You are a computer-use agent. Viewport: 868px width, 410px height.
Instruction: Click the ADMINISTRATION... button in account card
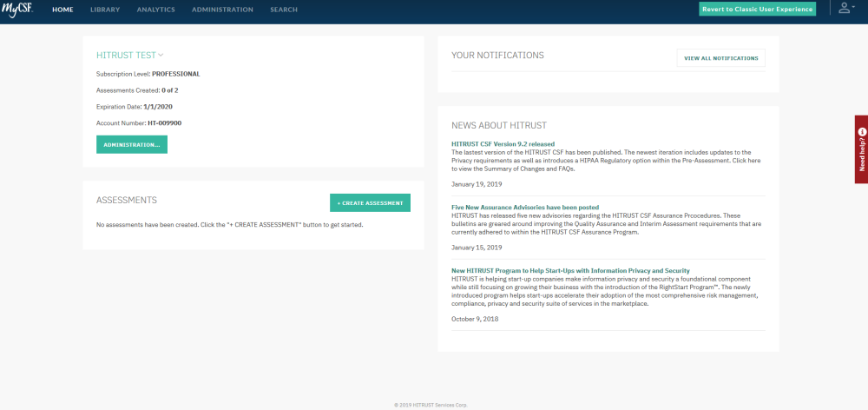coord(132,144)
